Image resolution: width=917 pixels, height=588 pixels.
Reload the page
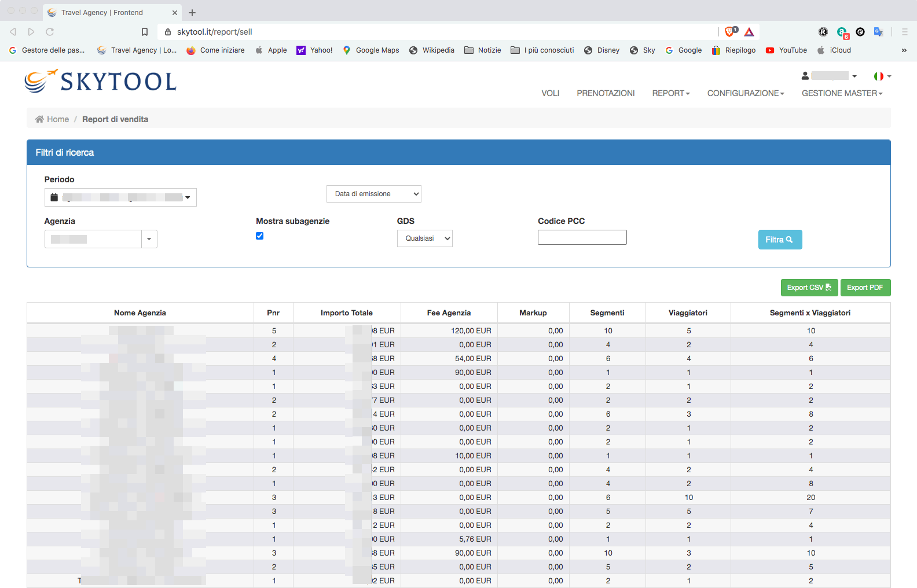[50, 32]
